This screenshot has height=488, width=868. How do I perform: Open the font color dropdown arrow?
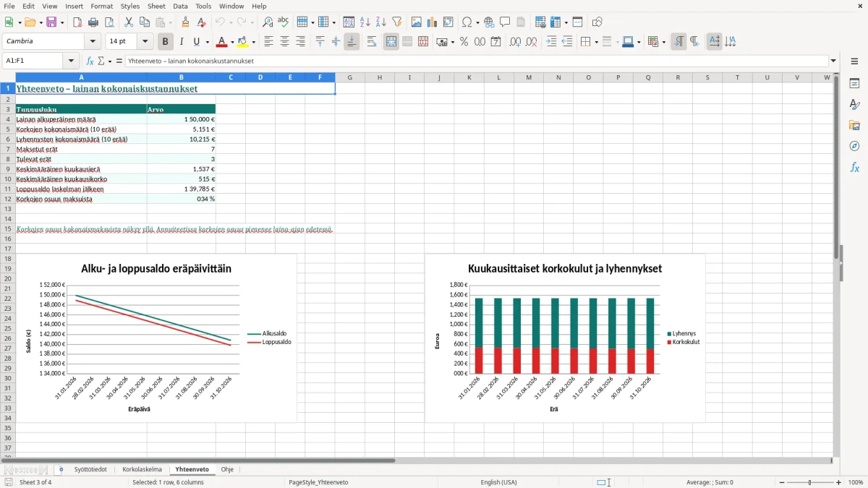[x=231, y=42]
